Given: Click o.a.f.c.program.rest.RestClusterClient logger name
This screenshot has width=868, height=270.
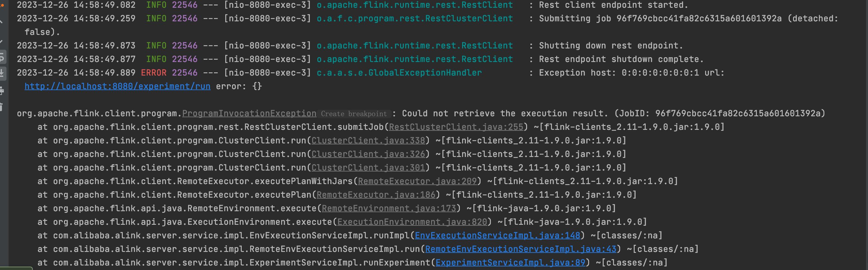Looking at the screenshot, I should [x=415, y=18].
